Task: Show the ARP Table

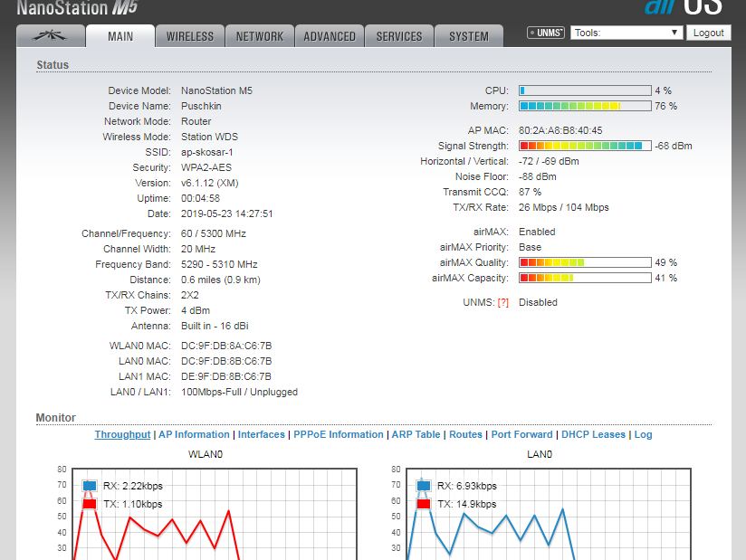Action: (416, 434)
